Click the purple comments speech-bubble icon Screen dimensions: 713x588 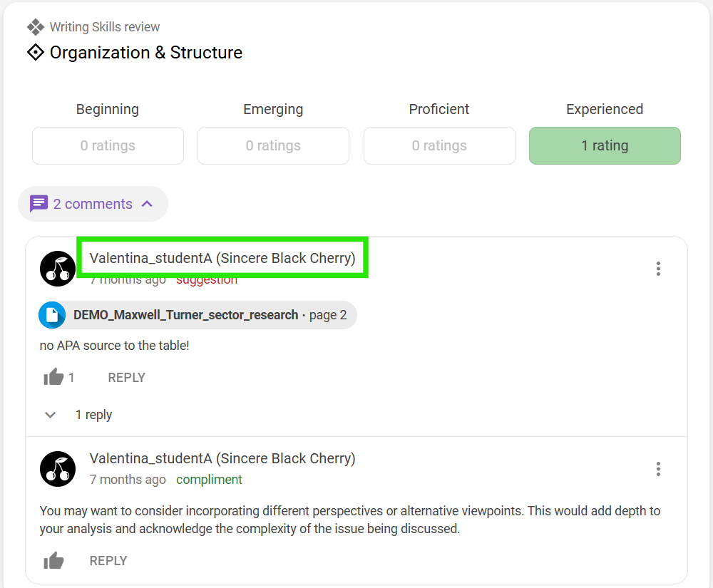point(39,204)
